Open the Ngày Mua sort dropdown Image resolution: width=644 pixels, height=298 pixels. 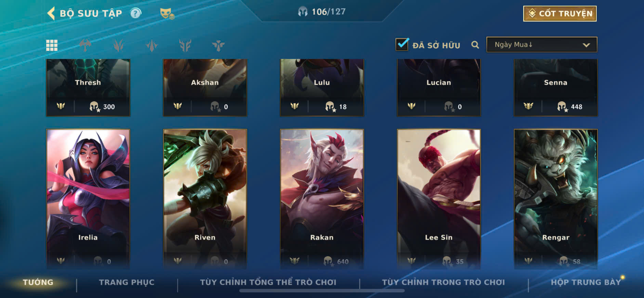pos(542,45)
